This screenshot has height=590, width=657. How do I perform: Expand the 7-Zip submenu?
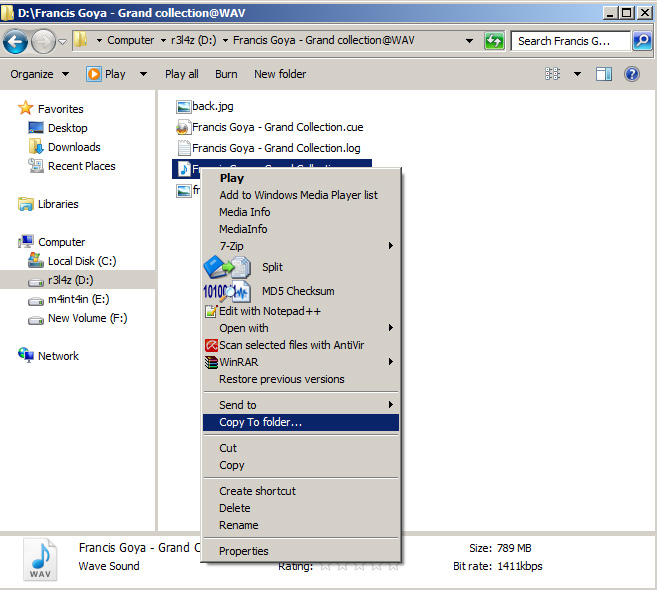[x=301, y=246]
